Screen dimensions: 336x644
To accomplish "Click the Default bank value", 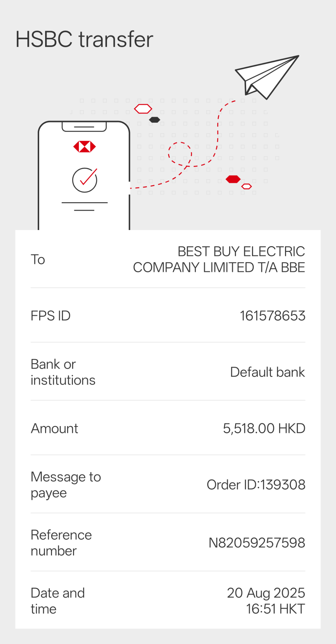I will [268, 372].
